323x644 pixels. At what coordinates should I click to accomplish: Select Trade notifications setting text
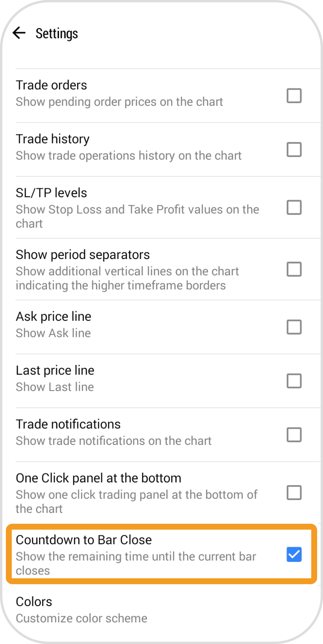pos(68,424)
